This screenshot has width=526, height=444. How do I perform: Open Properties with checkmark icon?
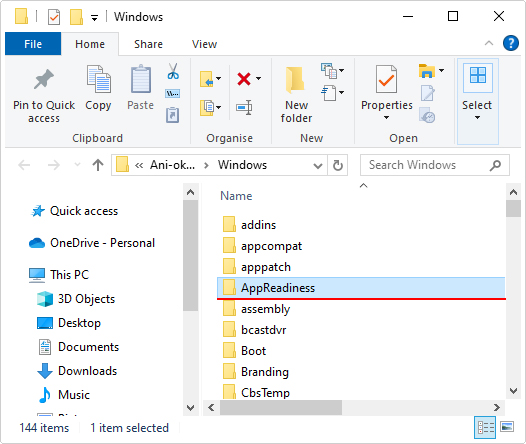pos(386,79)
